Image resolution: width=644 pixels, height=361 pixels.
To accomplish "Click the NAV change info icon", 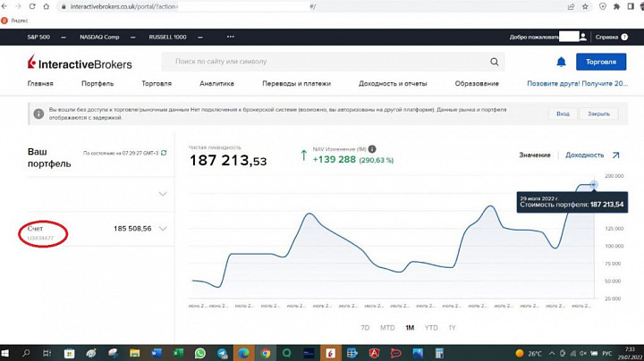I will coord(372,149).
